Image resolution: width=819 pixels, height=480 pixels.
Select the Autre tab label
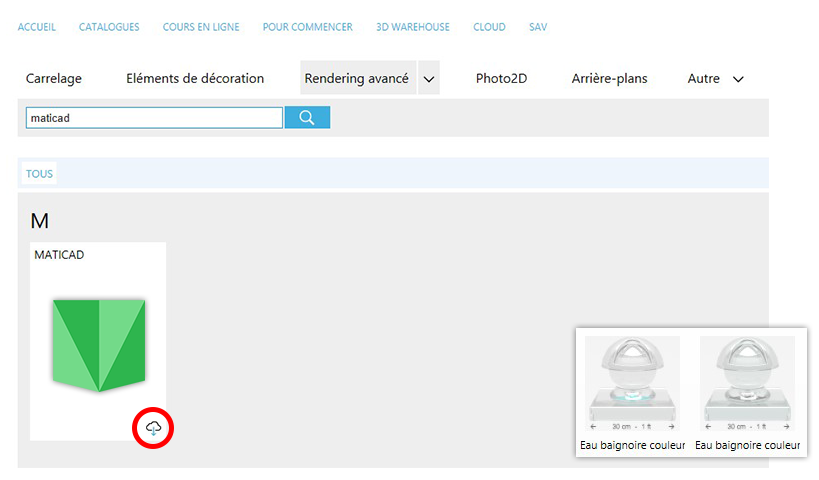point(704,78)
